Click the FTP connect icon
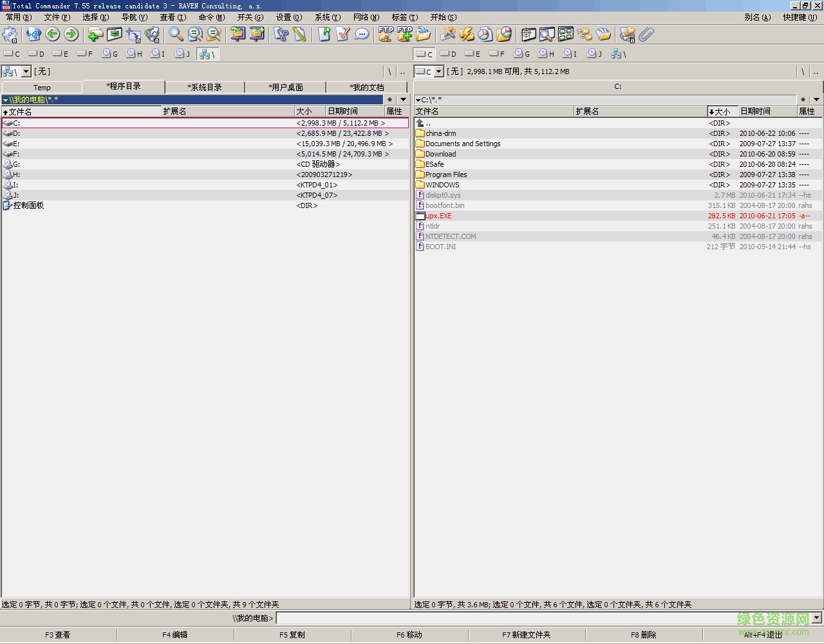824x644 pixels. (386, 34)
